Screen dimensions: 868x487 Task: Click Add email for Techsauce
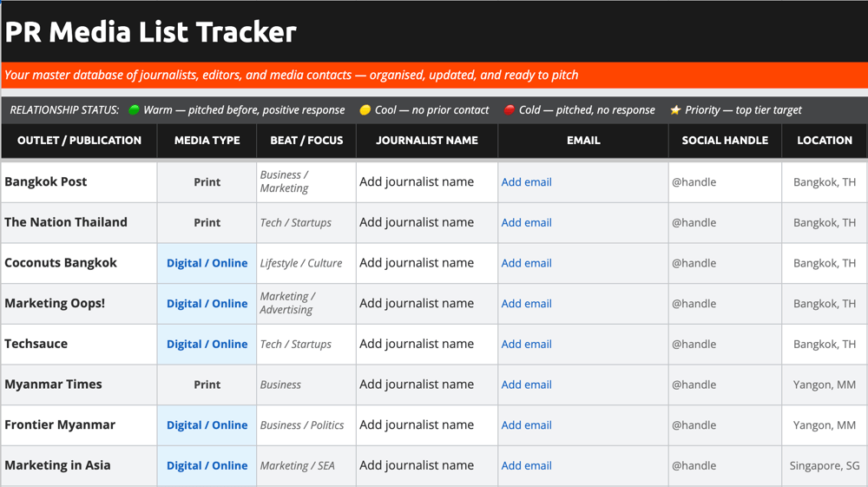click(527, 344)
